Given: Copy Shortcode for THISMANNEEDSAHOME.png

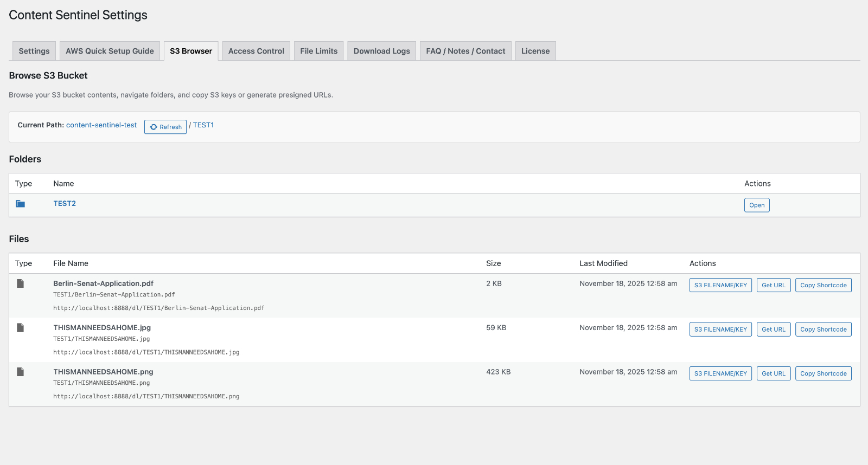Looking at the screenshot, I should (824, 373).
